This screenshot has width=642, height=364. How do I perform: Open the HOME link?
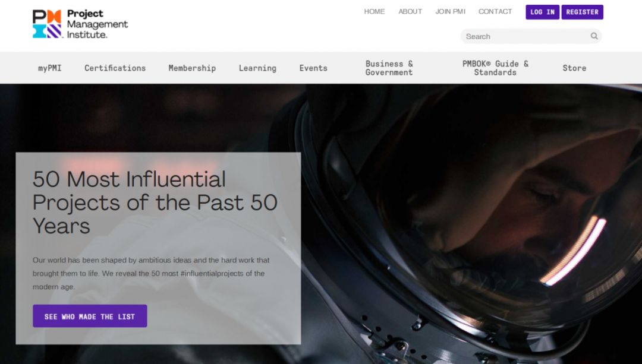click(x=374, y=11)
